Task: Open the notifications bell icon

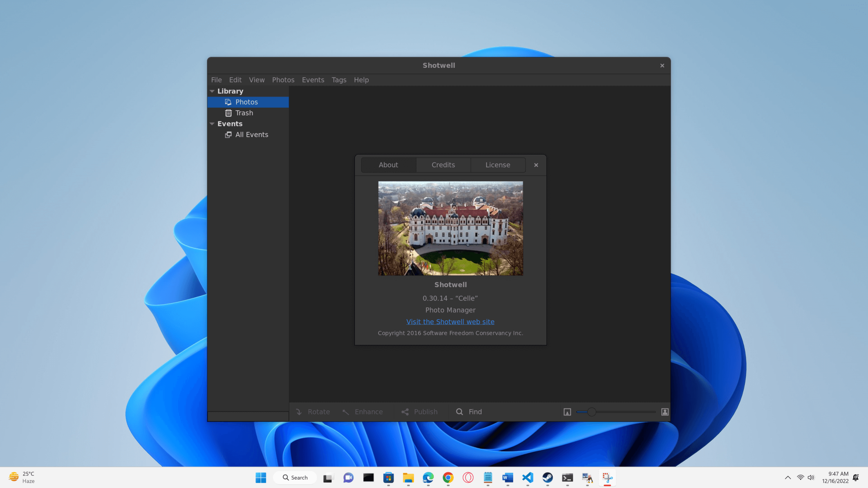Action: [x=856, y=477]
